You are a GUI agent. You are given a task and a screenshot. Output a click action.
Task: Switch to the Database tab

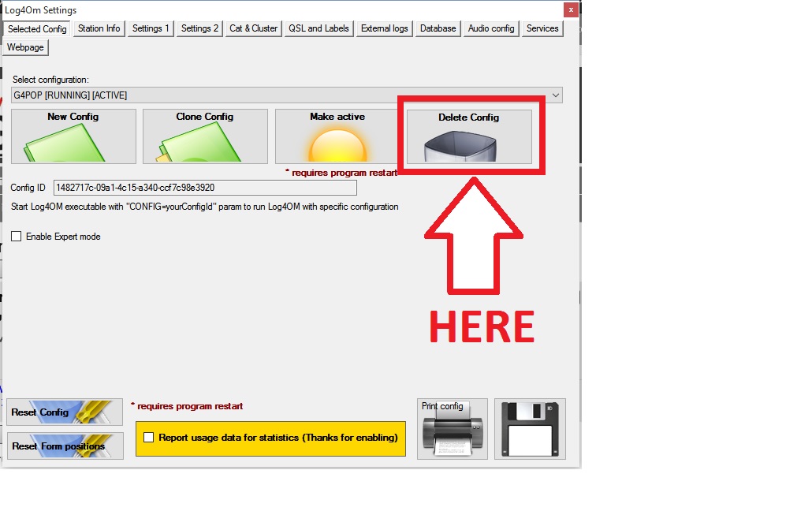pos(438,28)
